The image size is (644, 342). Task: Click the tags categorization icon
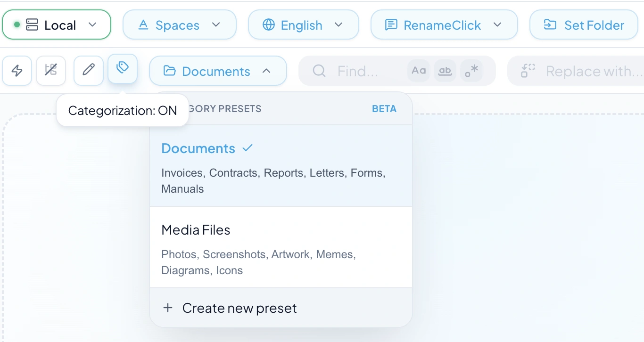(x=123, y=68)
